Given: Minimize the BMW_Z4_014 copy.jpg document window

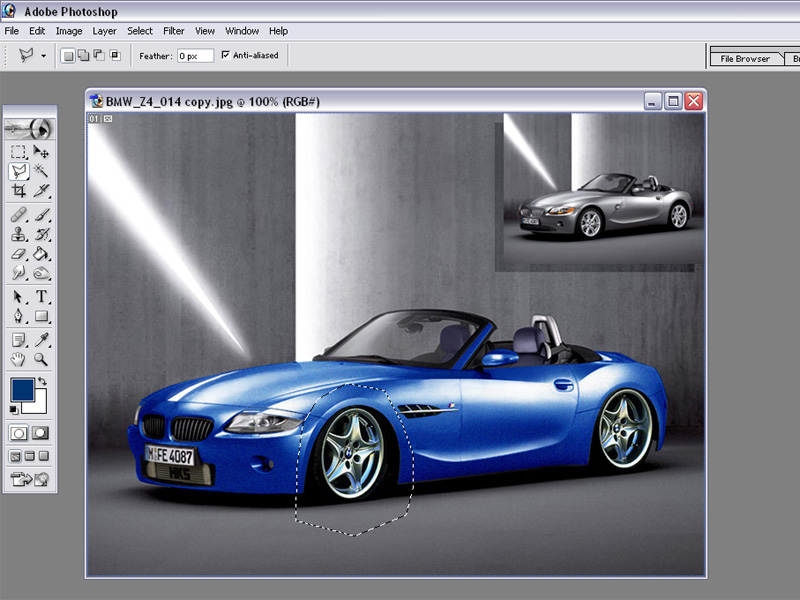Looking at the screenshot, I should pyautogui.click(x=652, y=101).
